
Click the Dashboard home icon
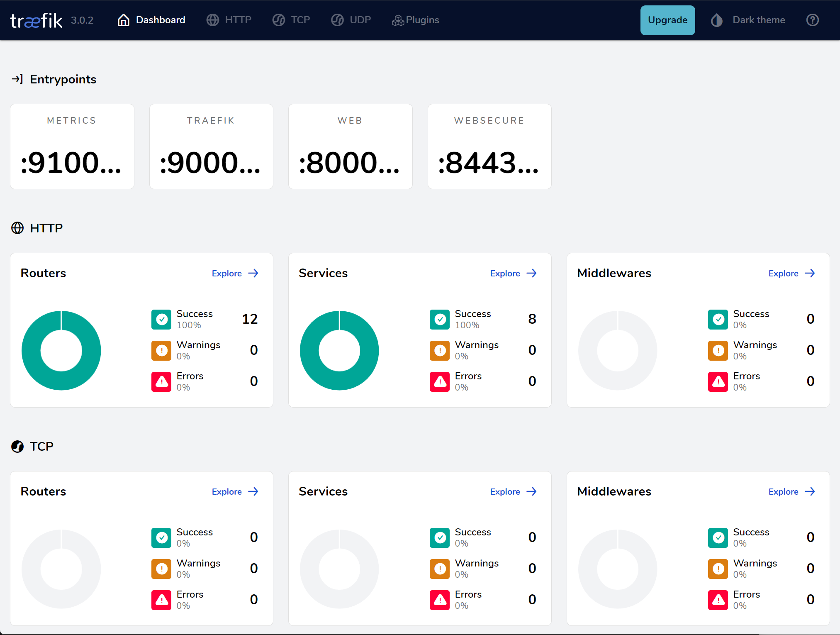pos(124,20)
